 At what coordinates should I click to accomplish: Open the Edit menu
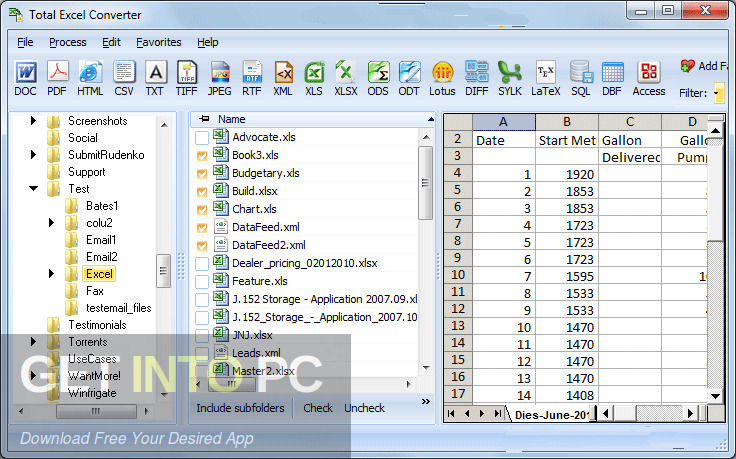click(x=111, y=42)
